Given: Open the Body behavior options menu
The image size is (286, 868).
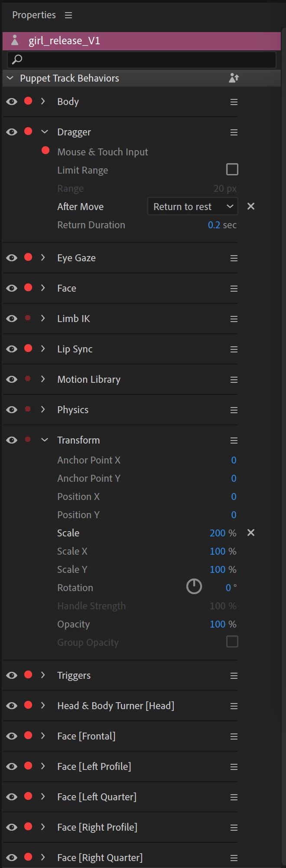Looking at the screenshot, I should 234,102.
